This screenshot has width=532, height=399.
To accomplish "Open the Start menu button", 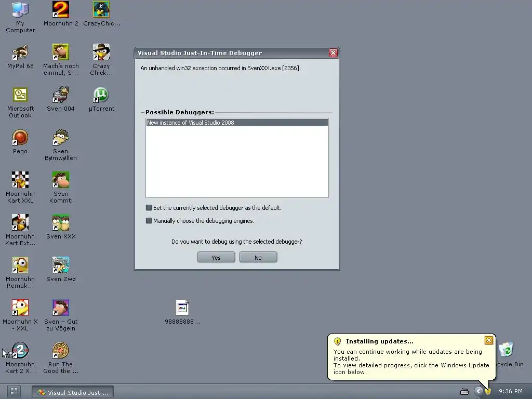I will (14, 391).
